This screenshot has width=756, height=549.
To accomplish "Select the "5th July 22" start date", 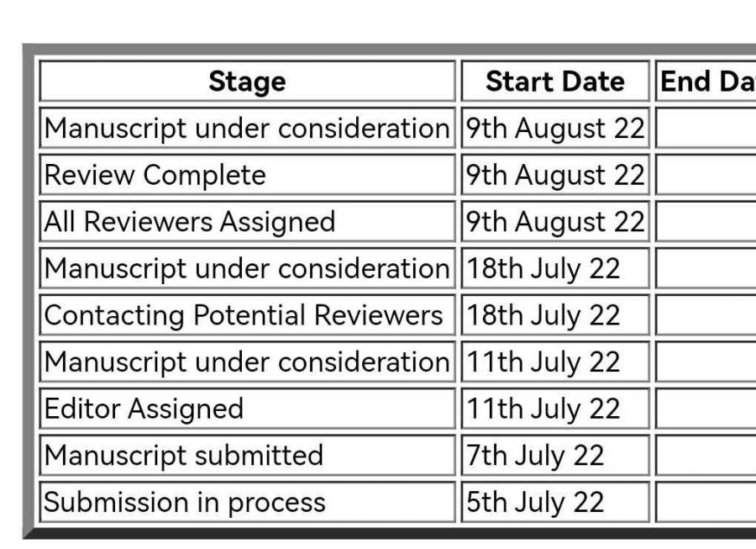I will point(554,502).
